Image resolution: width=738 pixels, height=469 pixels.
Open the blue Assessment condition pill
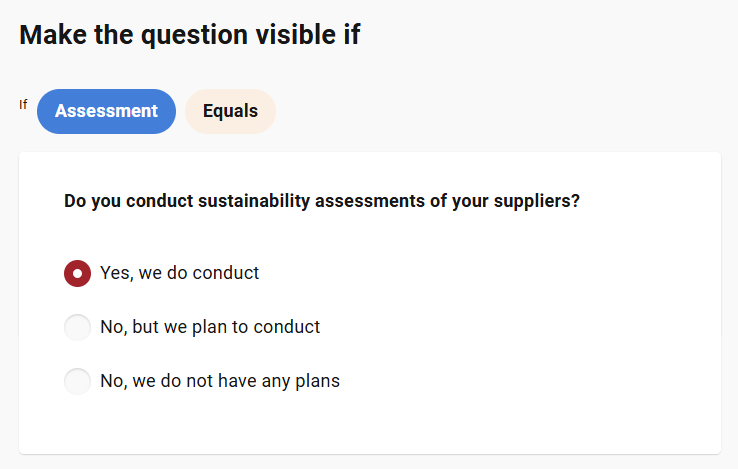(x=106, y=111)
